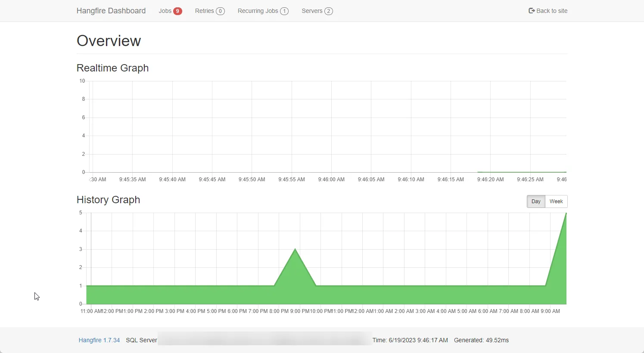The width and height of the screenshot is (644, 353).
Task: Open the Hangfire 1.7.34 version link
Action: click(99, 340)
